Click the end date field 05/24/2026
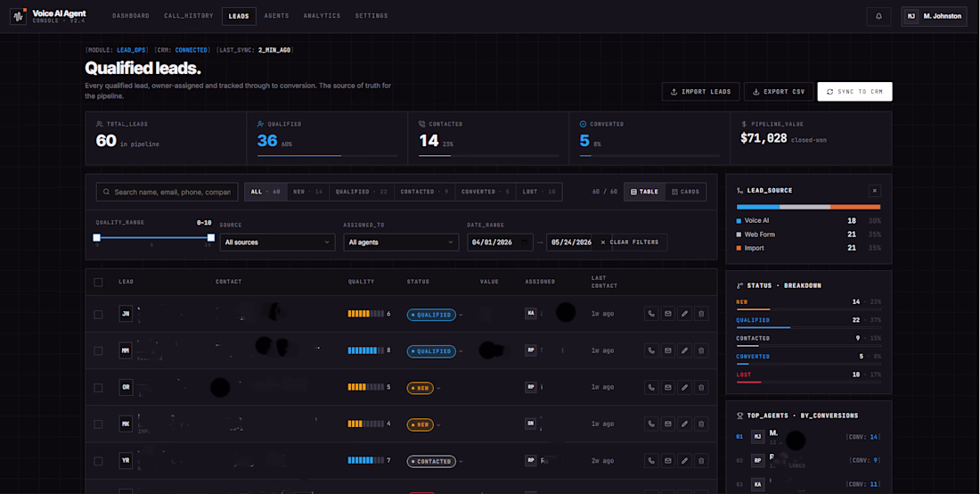 click(x=570, y=242)
